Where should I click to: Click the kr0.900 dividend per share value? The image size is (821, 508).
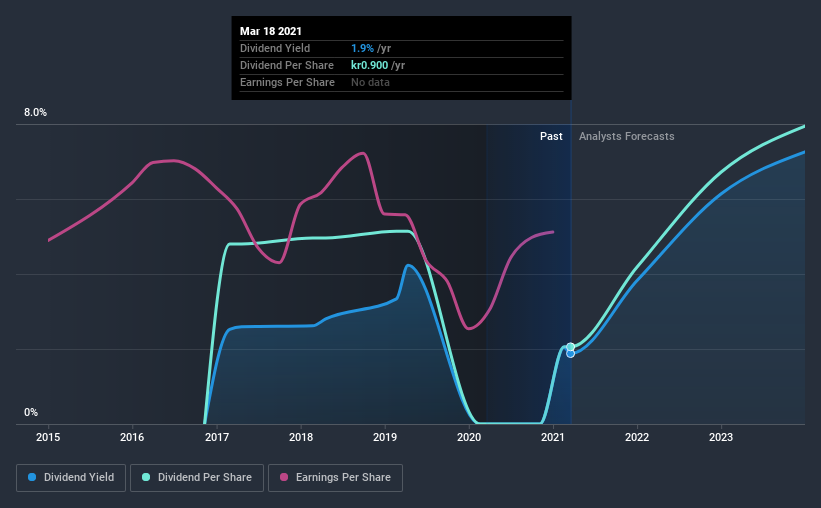click(x=370, y=65)
